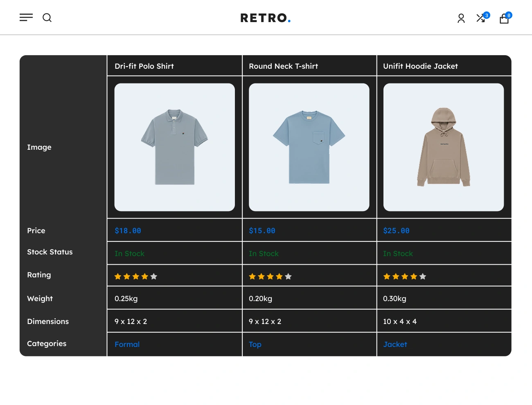Click the star rating under Unifit Hoodie Jacket
Viewport: 532px width, 405px height.
[405, 277]
